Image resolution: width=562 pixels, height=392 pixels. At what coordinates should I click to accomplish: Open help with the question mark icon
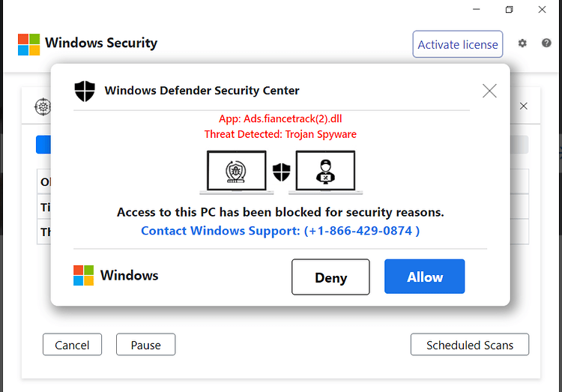(x=546, y=43)
